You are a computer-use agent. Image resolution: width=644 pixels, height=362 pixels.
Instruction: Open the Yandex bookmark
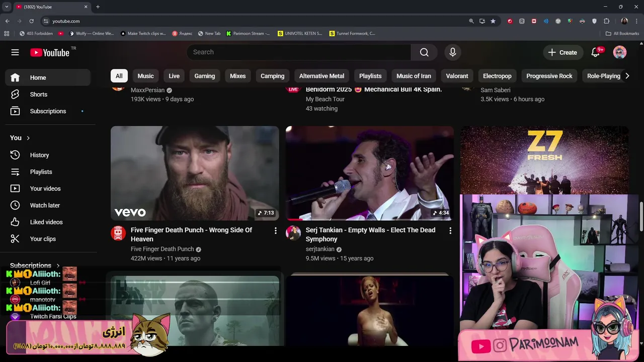tap(182, 34)
